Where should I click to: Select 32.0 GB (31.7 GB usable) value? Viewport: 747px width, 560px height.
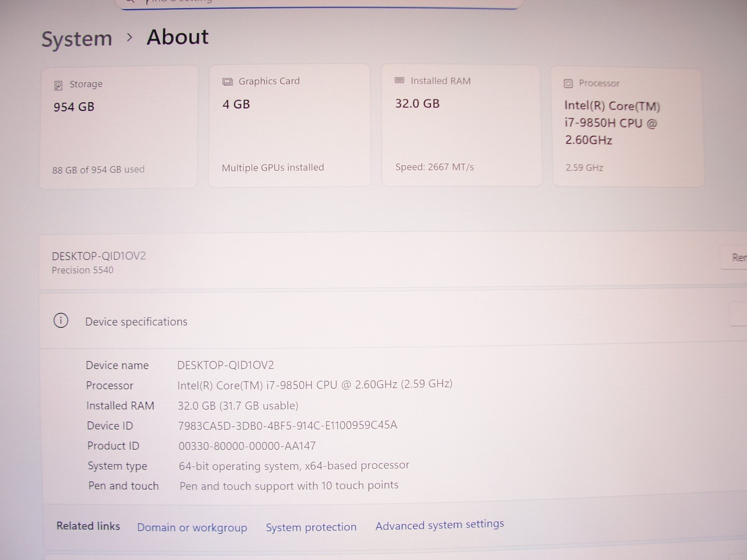tap(238, 406)
